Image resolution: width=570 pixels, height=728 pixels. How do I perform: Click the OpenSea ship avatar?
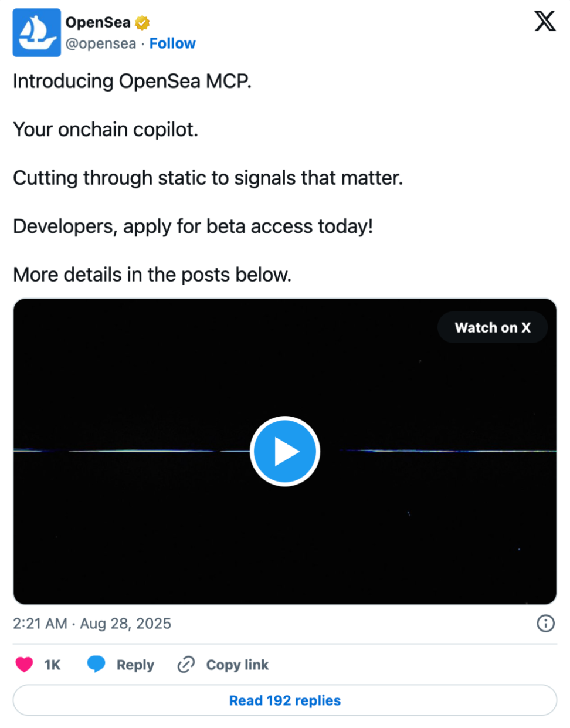click(36, 32)
